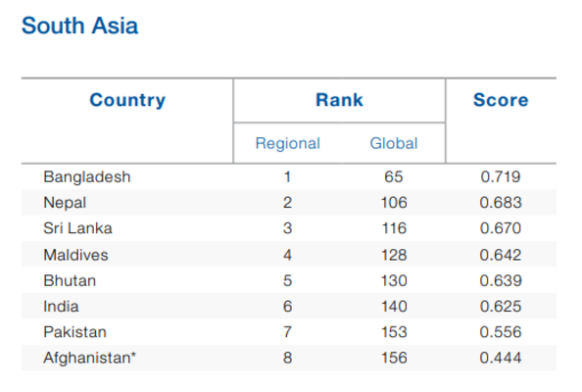Image resolution: width=582 pixels, height=392 pixels.
Task: Click the Global sub-header
Action: point(394,143)
